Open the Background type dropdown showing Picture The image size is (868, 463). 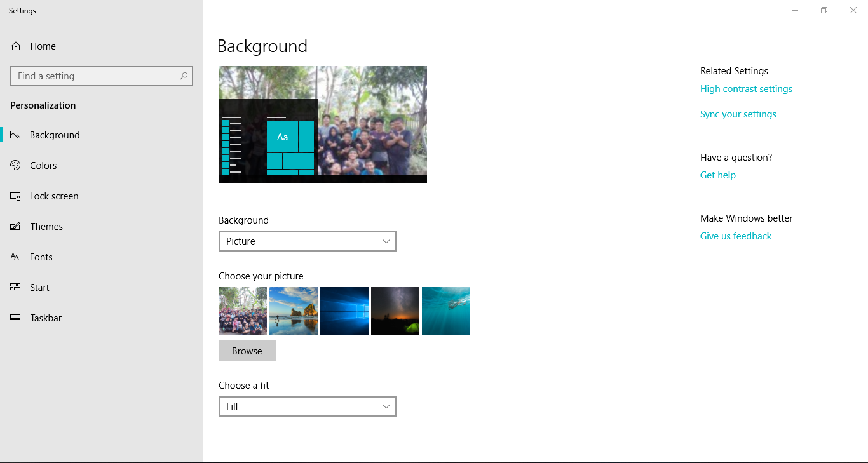[308, 241]
